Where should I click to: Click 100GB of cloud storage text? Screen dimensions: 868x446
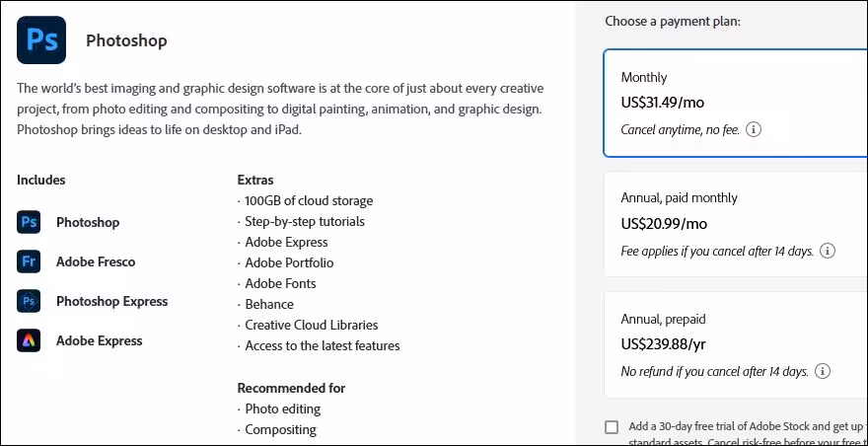point(309,200)
